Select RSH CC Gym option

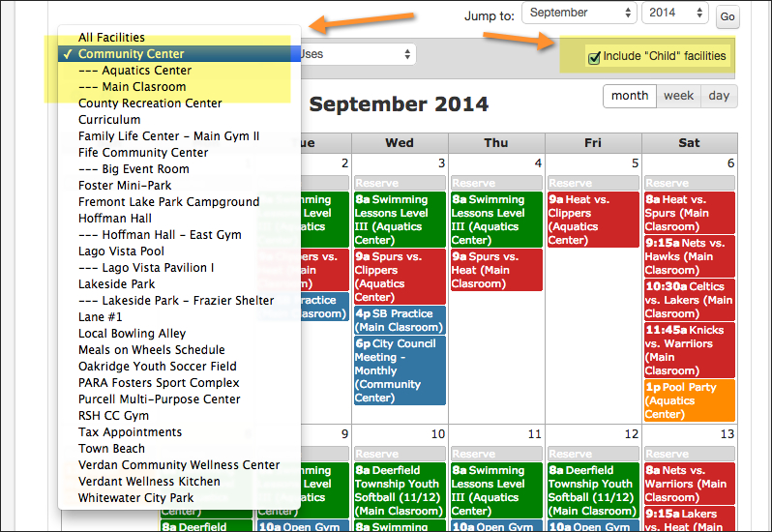pos(179,416)
